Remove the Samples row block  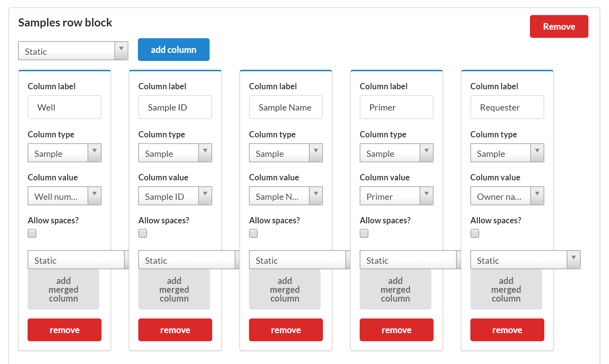(559, 26)
